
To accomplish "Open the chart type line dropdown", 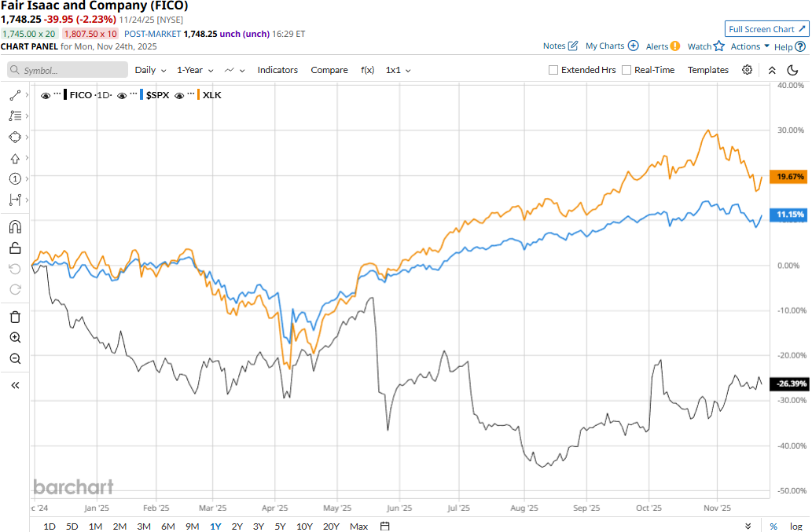I will pos(234,70).
